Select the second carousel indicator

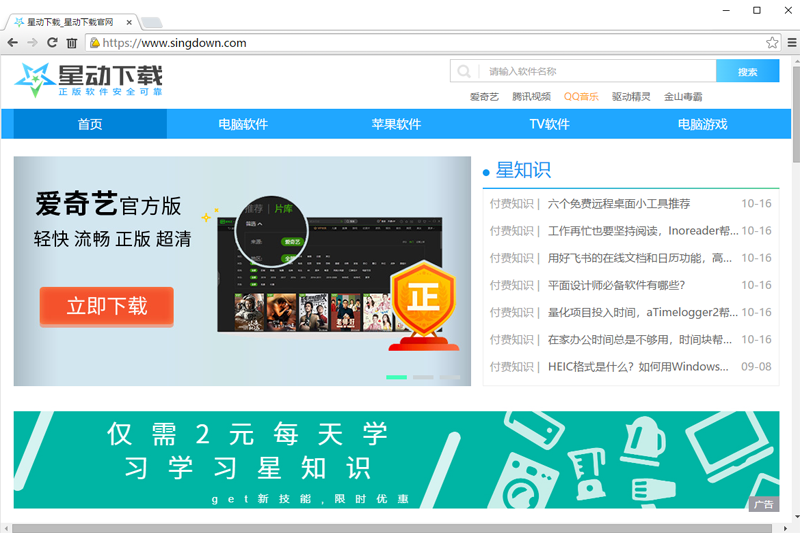pyautogui.click(x=423, y=377)
